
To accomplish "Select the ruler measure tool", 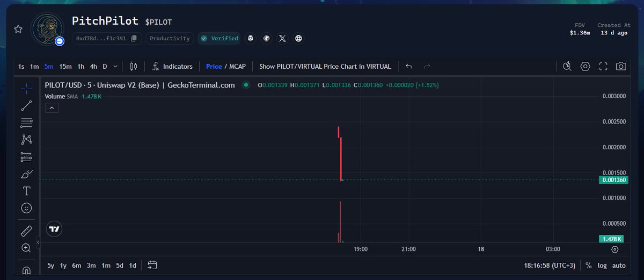I will click(x=26, y=231).
